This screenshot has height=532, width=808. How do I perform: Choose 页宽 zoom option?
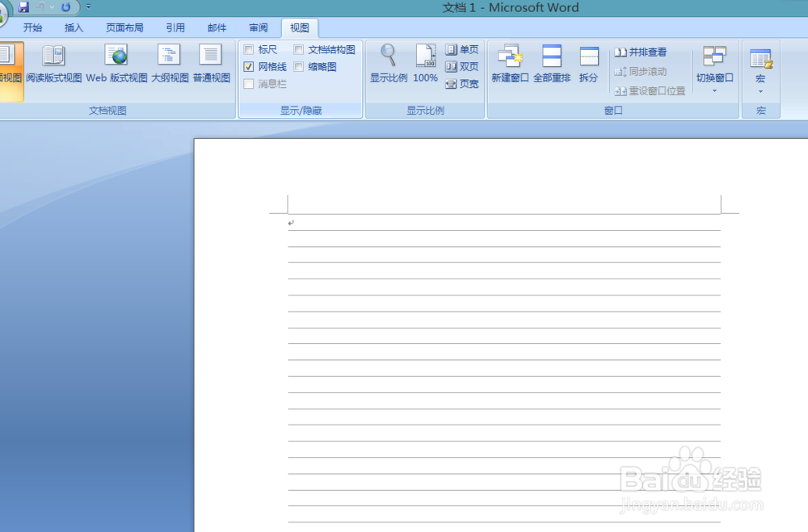tap(462, 84)
